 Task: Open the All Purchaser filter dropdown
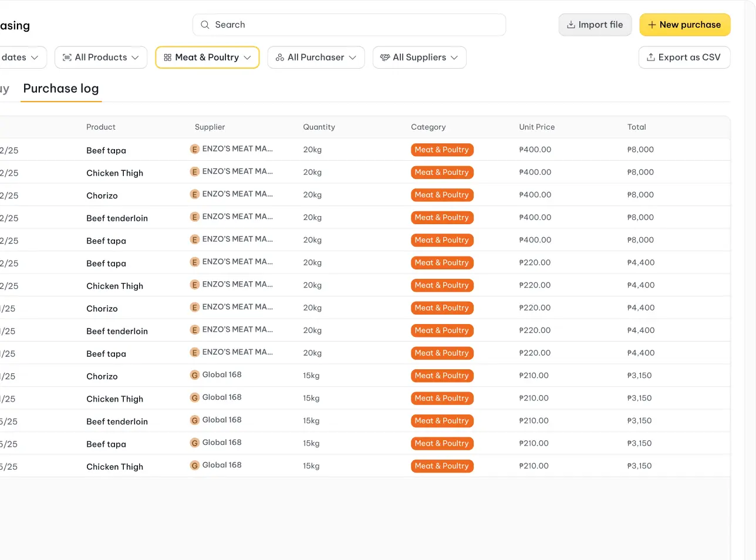tap(353, 58)
